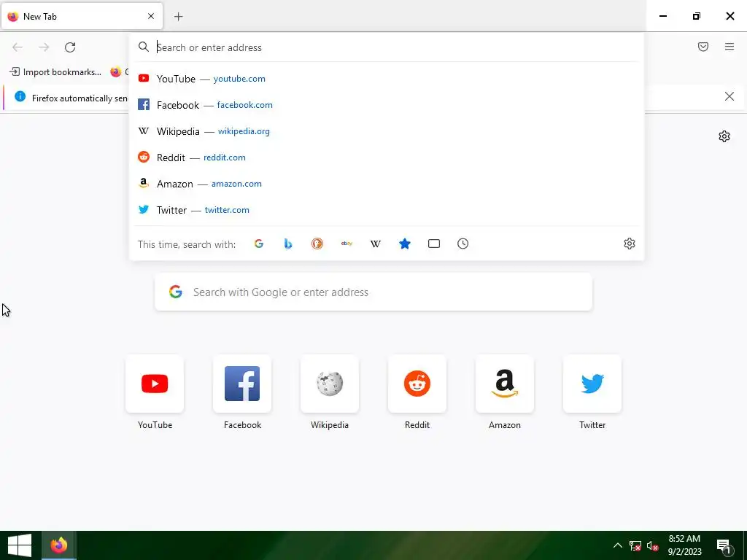747x560 pixels.
Task: Open the Firefox hamburger application menu
Action: [729, 47]
